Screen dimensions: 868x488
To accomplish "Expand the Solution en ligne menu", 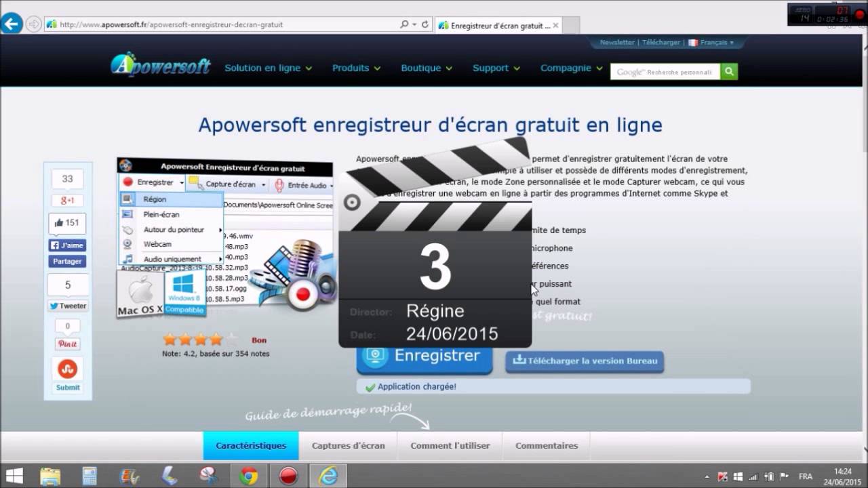I will coord(268,68).
